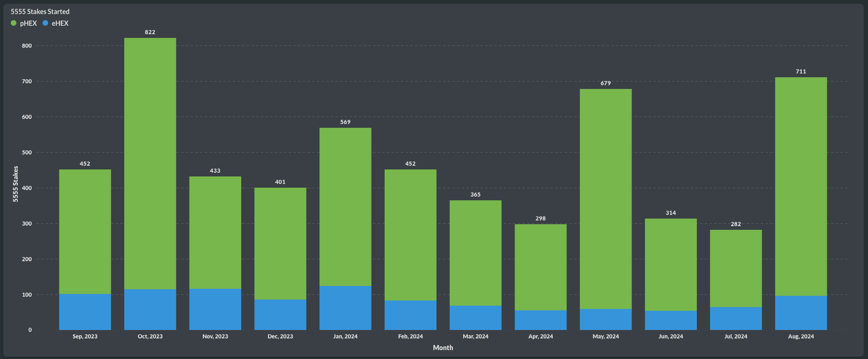The width and height of the screenshot is (868, 359).
Task: Click the 'Sep, 2023' x-axis label
Action: pos(85,337)
